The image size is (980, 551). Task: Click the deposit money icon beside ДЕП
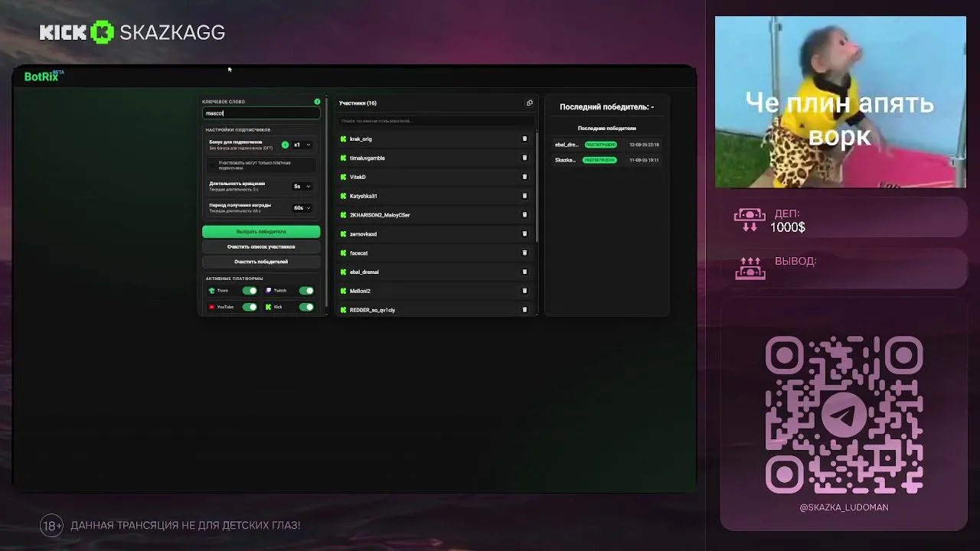pos(750,220)
